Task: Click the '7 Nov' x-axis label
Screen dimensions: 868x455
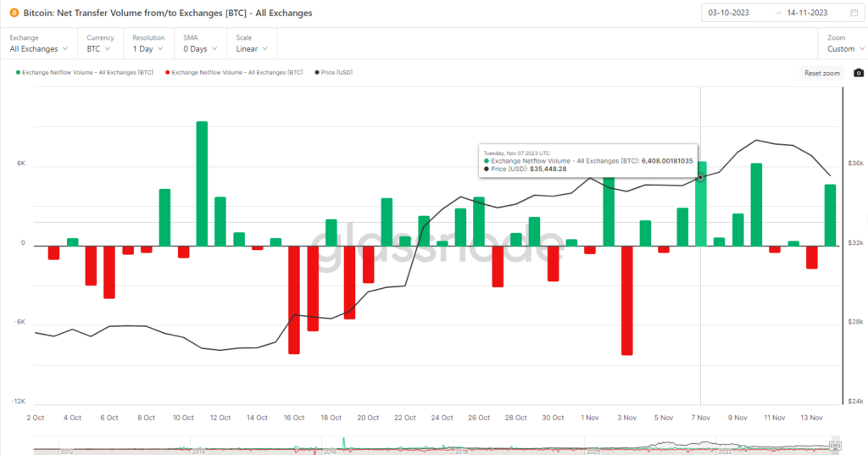Action: point(700,418)
